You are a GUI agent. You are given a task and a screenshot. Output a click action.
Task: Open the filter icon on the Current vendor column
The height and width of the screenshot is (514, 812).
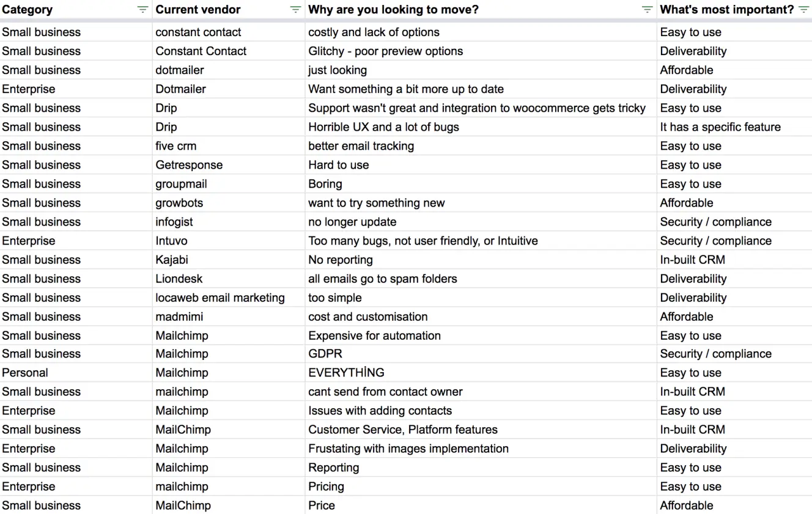pos(295,9)
